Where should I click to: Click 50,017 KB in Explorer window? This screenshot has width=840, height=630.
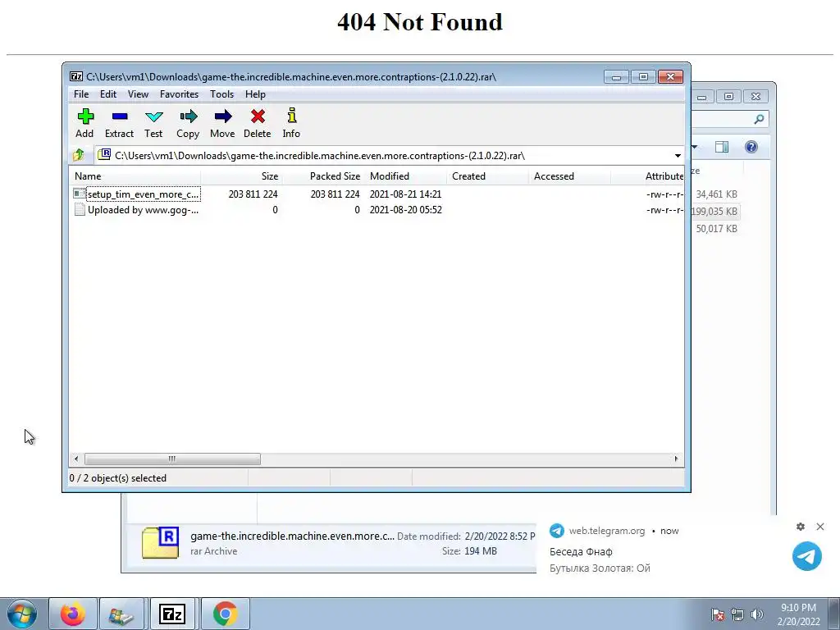coord(716,229)
